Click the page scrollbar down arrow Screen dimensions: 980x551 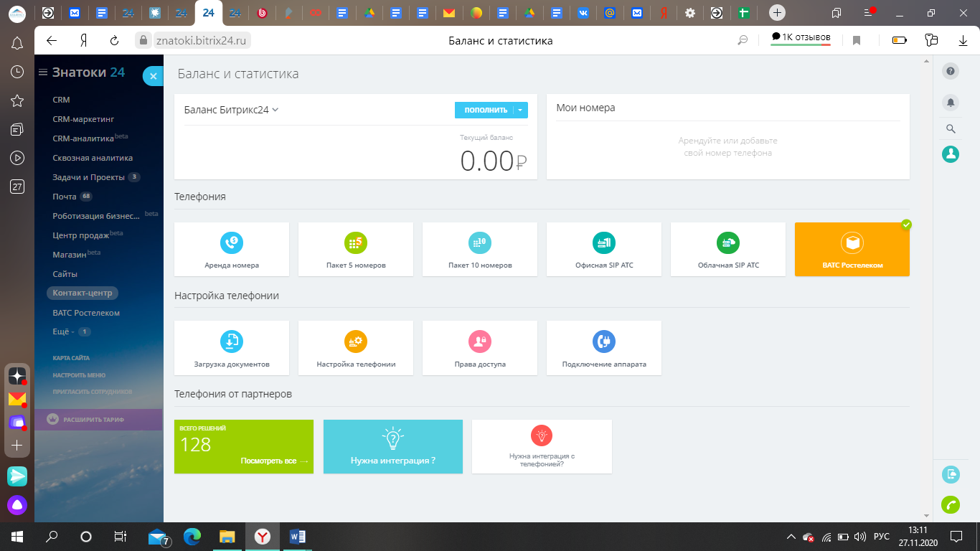click(x=925, y=516)
